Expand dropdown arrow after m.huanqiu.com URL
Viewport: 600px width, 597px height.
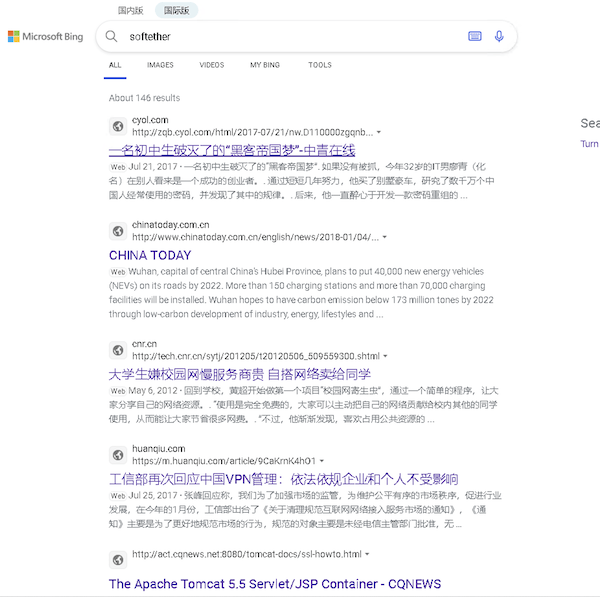click(x=321, y=461)
